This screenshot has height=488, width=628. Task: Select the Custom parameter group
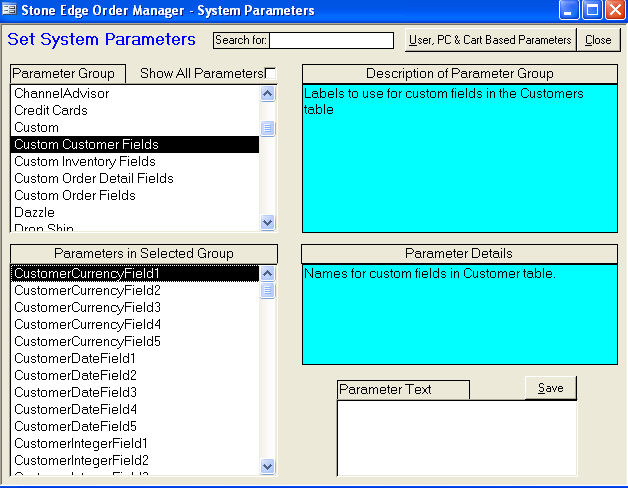pos(135,127)
